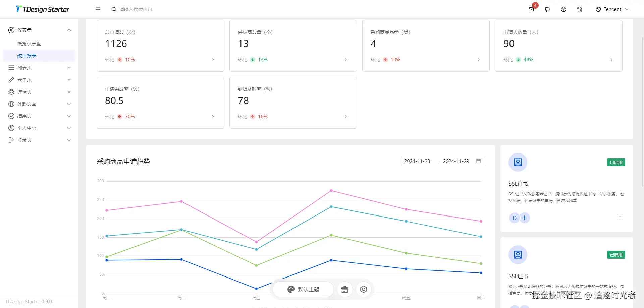644x308 pixels.
Task: Select 概览仪表盘 in the sidebar
Action: [29, 44]
